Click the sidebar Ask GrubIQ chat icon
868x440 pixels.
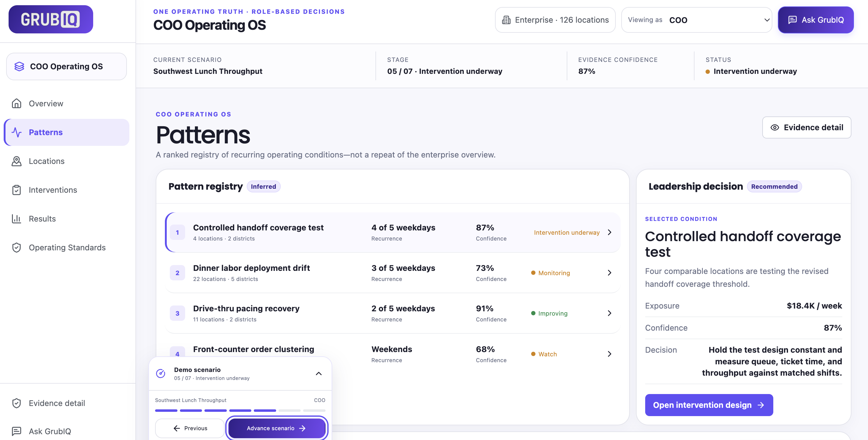pyautogui.click(x=17, y=431)
